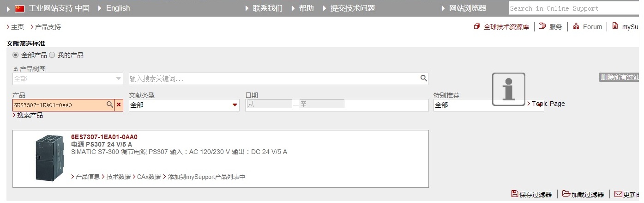
Task: Click the envelope update icon
Action: pos(618,194)
